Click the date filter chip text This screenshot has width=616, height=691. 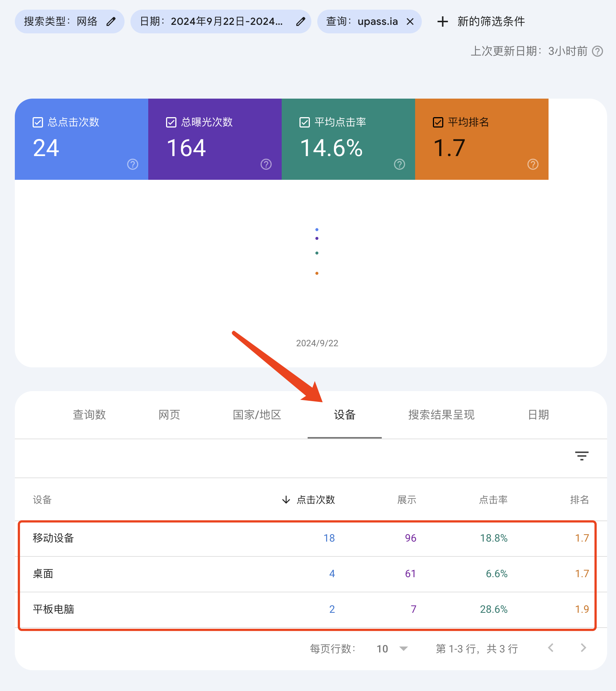[211, 22]
